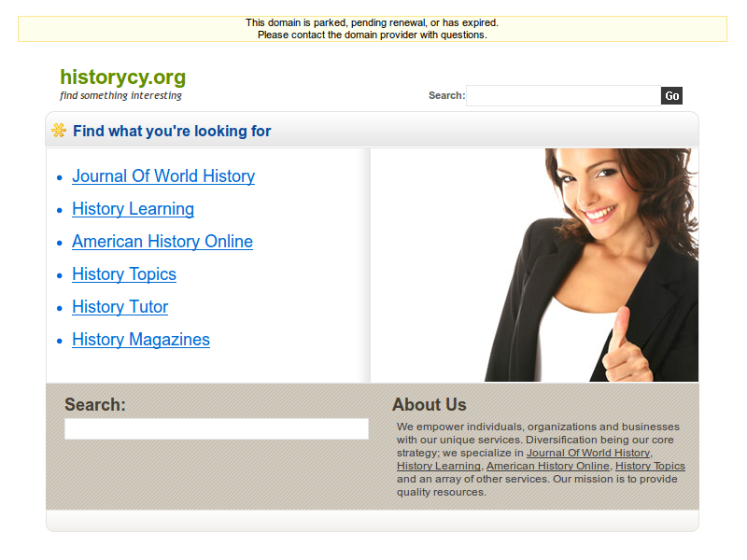Viewport: 747px width, 560px height.
Task: Focus the bottom Search text box
Action: point(217,428)
